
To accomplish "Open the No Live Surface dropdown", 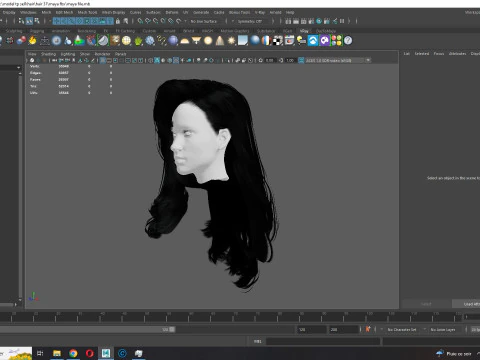I will (x=204, y=21).
